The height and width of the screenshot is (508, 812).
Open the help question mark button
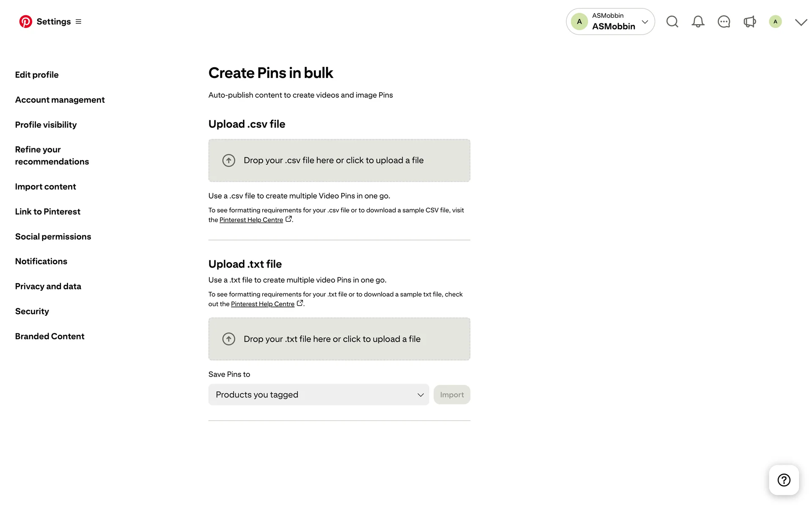pyautogui.click(x=784, y=480)
